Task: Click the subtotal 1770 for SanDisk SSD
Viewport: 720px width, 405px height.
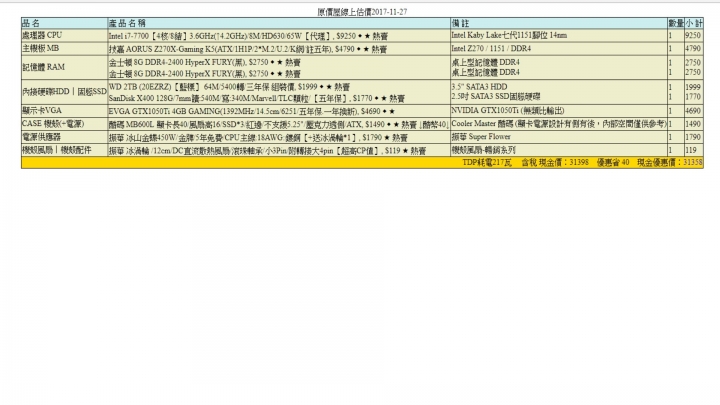Action: pyautogui.click(x=693, y=97)
